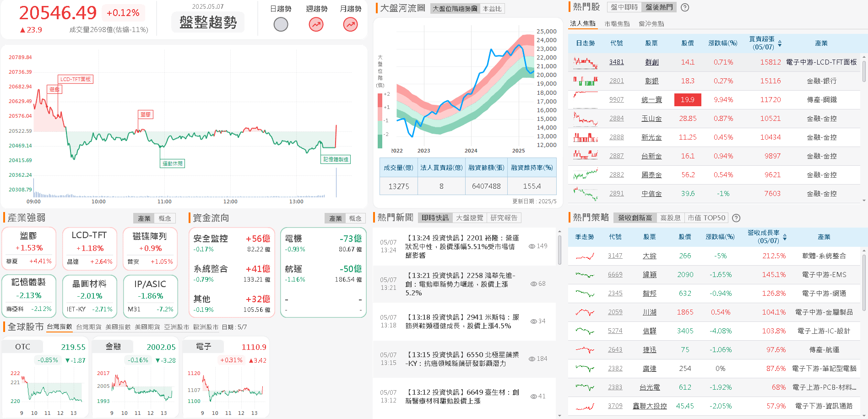868x419 pixels.
Task: Switch to 本益比 tab
Action: 492,9
